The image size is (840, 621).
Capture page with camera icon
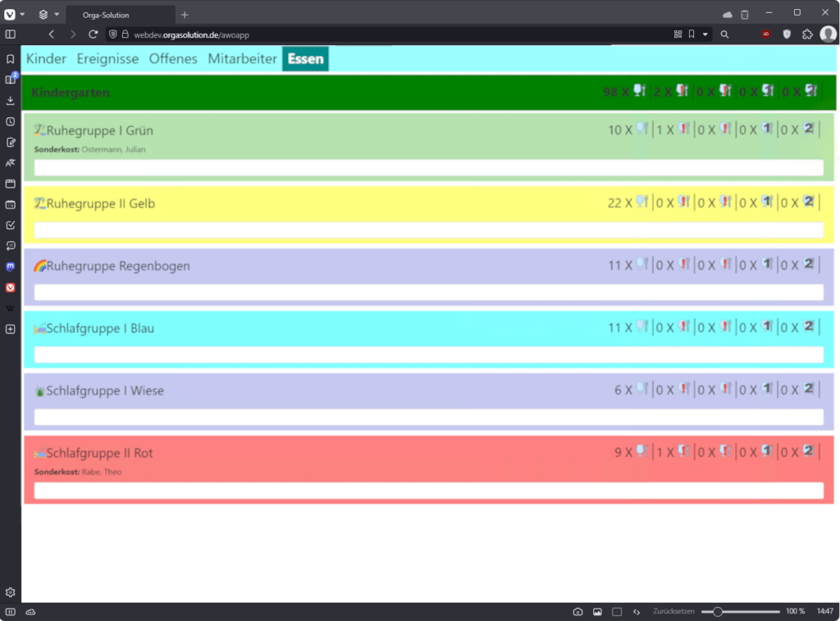[577, 611]
